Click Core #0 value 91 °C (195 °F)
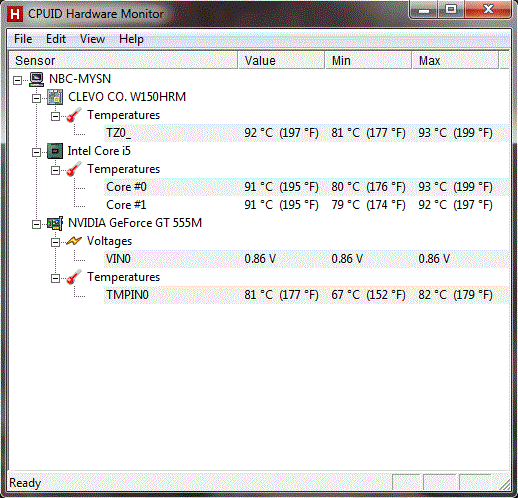 (x=281, y=187)
